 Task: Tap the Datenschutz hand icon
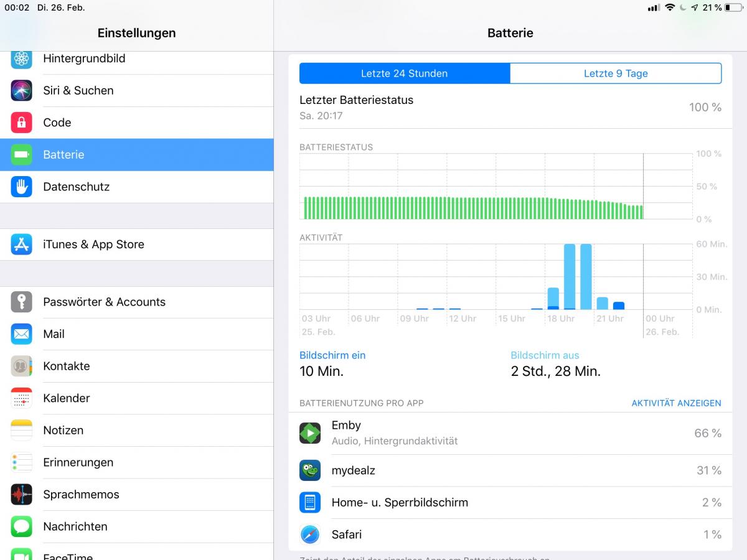[x=21, y=187]
